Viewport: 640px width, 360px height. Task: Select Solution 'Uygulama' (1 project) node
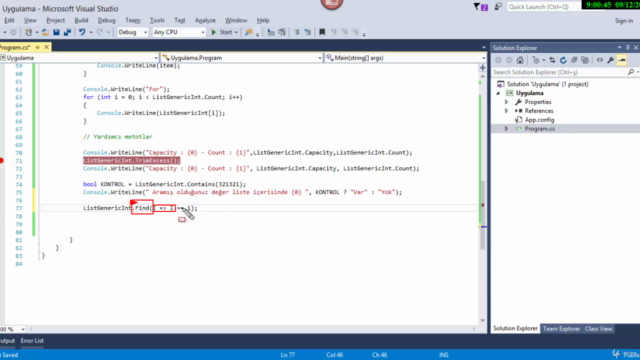547,84
